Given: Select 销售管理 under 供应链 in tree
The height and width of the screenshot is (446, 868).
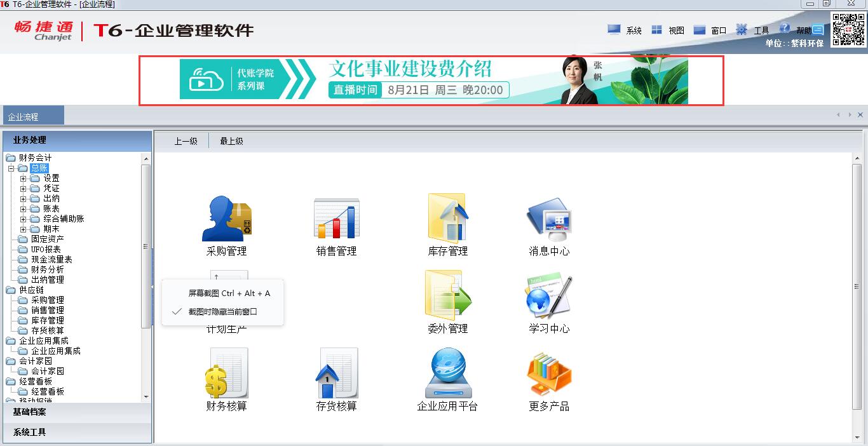Looking at the screenshot, I should coord(48,311).
